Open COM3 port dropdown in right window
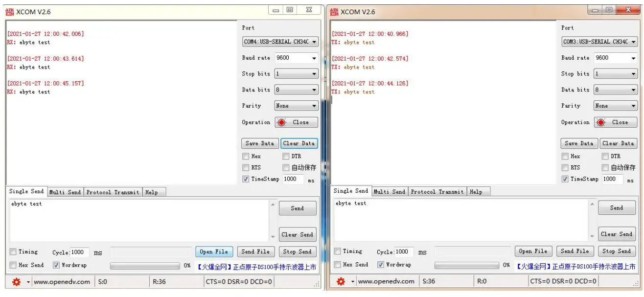This screenshot has width=644, height=297. (x=600, y=42)
